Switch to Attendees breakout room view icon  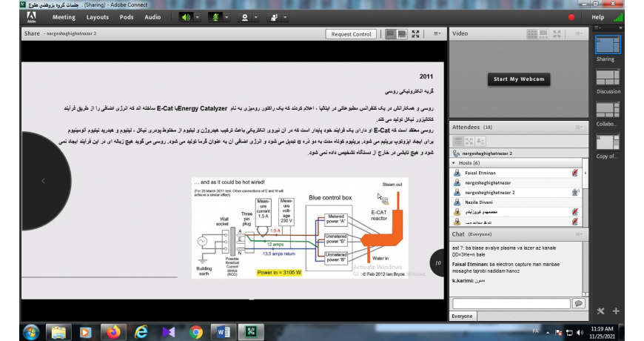point(469,141)
